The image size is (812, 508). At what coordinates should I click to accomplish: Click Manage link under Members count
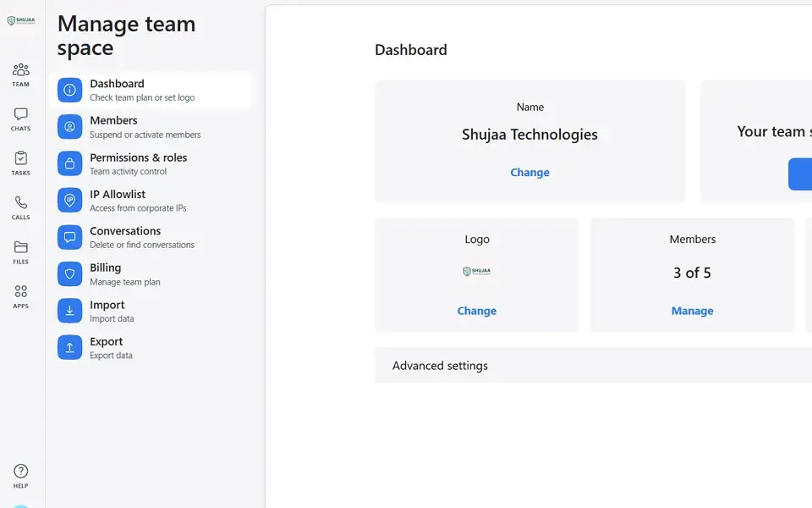pos(693,311)
